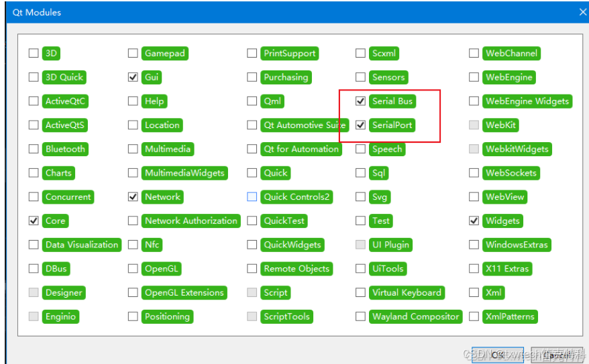Tick the Gamepad checkbox
The width and height of the screenshot is (589, 364).
click(133, 53)
